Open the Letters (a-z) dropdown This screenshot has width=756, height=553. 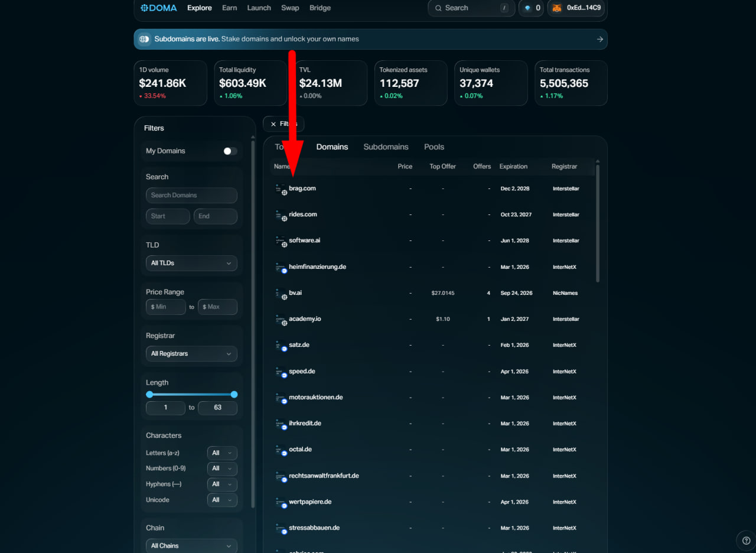[x=222, y=453]
